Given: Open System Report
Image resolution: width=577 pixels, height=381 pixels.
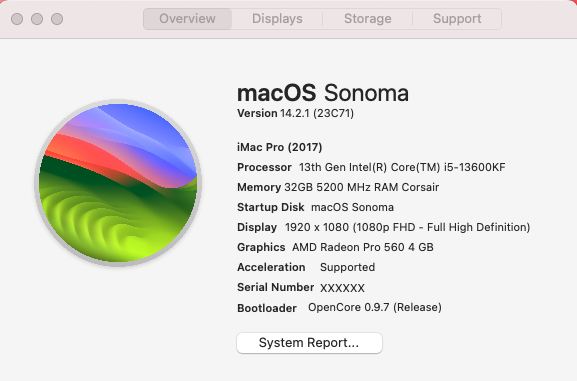Looking at the screenshot, I should coord(309,343).
